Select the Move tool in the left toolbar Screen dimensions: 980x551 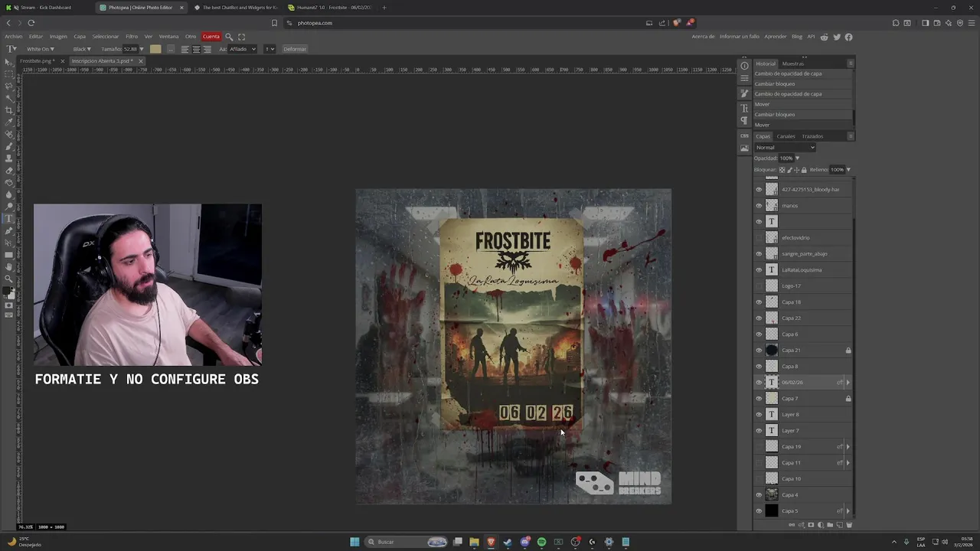(x=8, y=62)
